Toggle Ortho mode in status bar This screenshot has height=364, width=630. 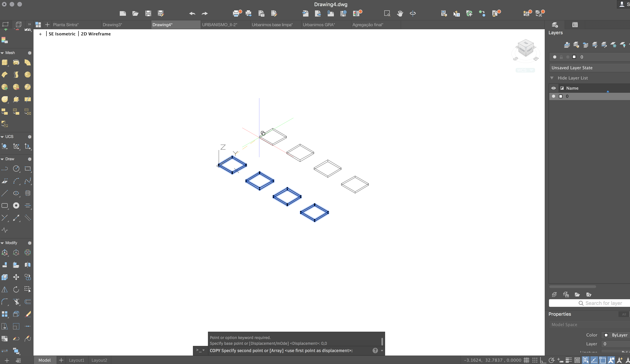(543, 360)
